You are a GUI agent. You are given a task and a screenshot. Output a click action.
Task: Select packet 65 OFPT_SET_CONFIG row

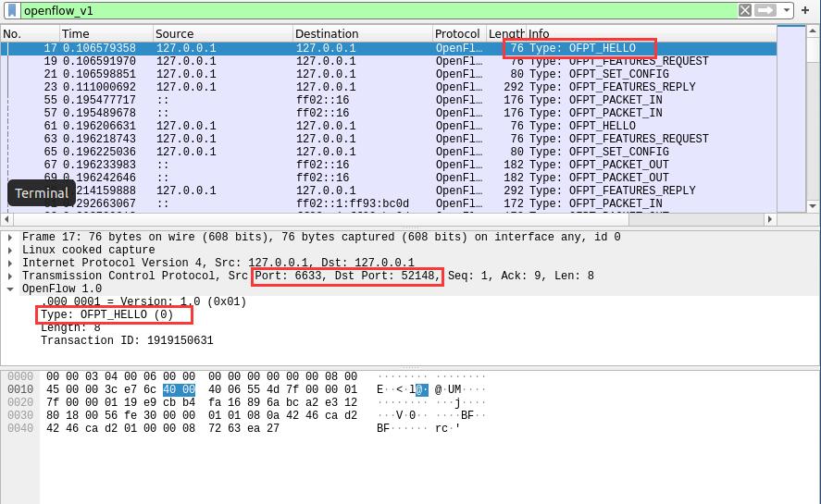tap(389, 152)
